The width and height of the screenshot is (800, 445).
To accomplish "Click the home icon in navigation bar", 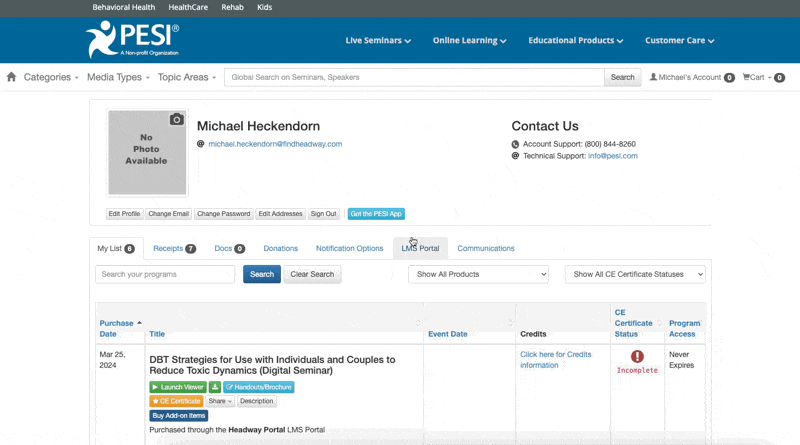I will pyautogui.click(x=11, y=77).
